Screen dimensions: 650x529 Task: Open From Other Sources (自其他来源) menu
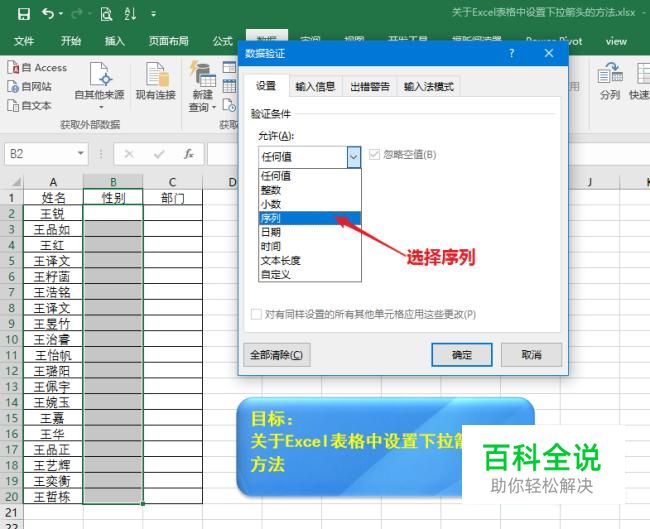[99, 86]
